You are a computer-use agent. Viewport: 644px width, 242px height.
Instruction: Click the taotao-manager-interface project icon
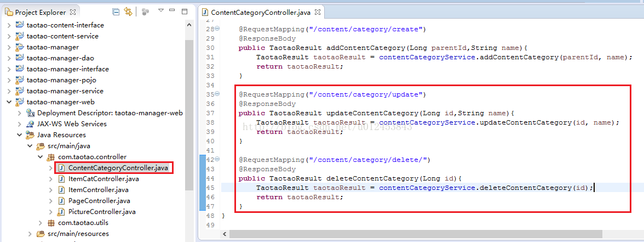(19, 69)
